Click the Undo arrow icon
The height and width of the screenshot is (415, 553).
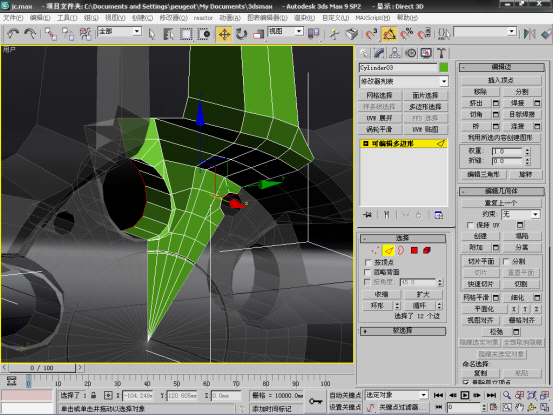pyautogui.click(x=13, y=34)
